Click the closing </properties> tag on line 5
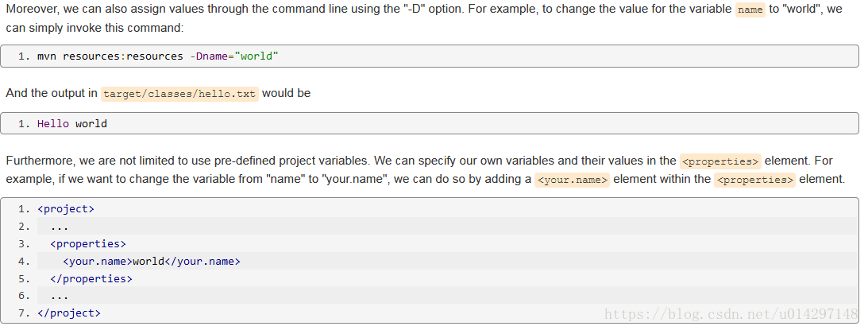The width and height of the screenshot is (868, 330). [91, 278]
